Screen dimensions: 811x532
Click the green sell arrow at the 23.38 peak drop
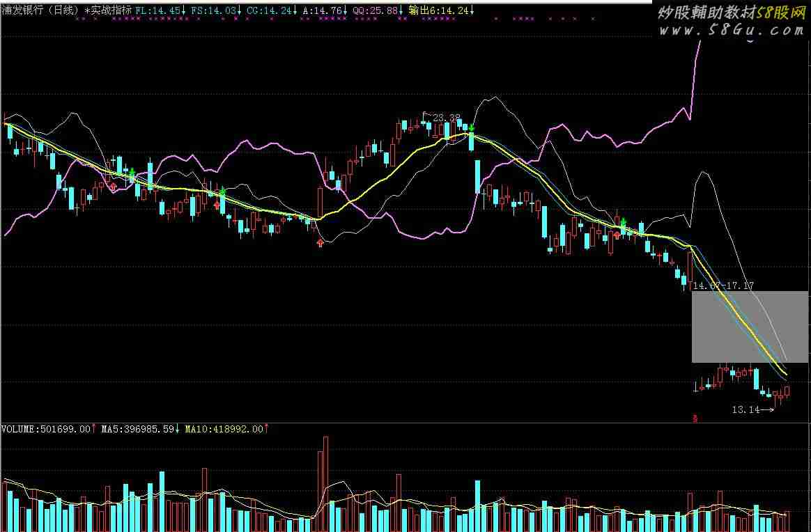click(472, 127)
